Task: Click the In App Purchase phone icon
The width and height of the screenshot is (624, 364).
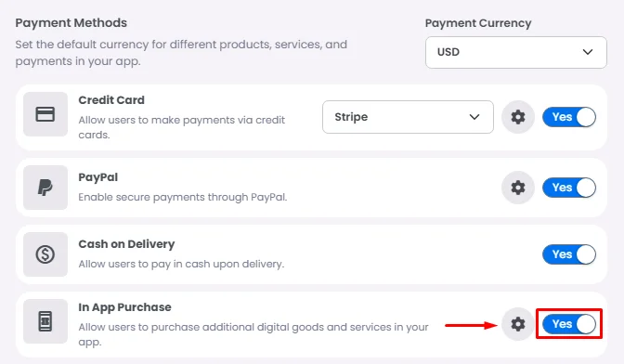Action: coord(45,321)
